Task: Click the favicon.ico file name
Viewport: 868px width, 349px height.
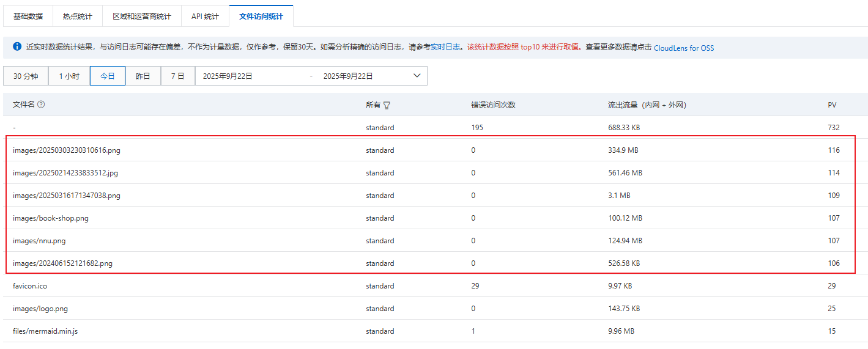Action: coord(30,286)
